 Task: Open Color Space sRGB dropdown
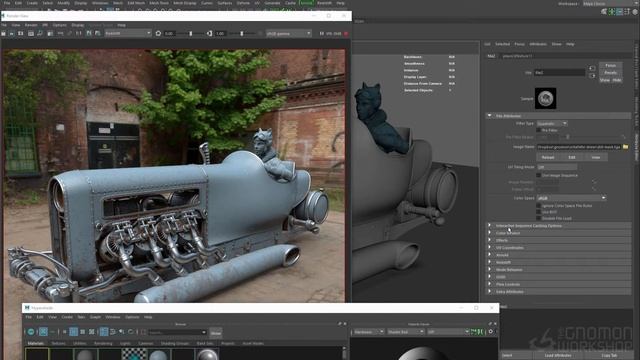[x=571, y=198]
